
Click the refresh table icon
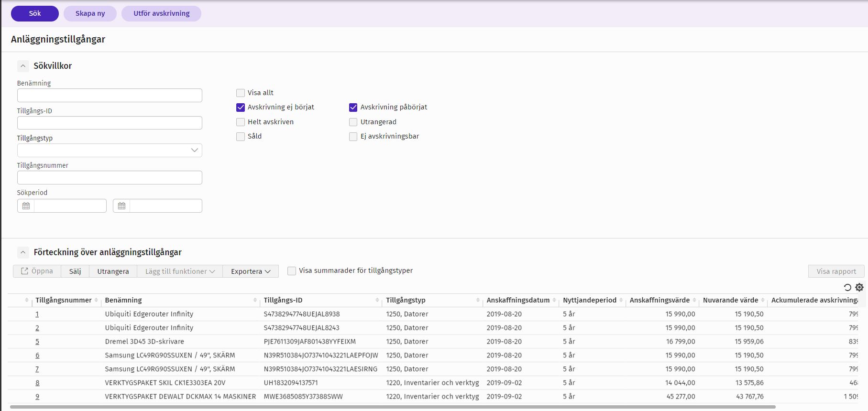847,288
